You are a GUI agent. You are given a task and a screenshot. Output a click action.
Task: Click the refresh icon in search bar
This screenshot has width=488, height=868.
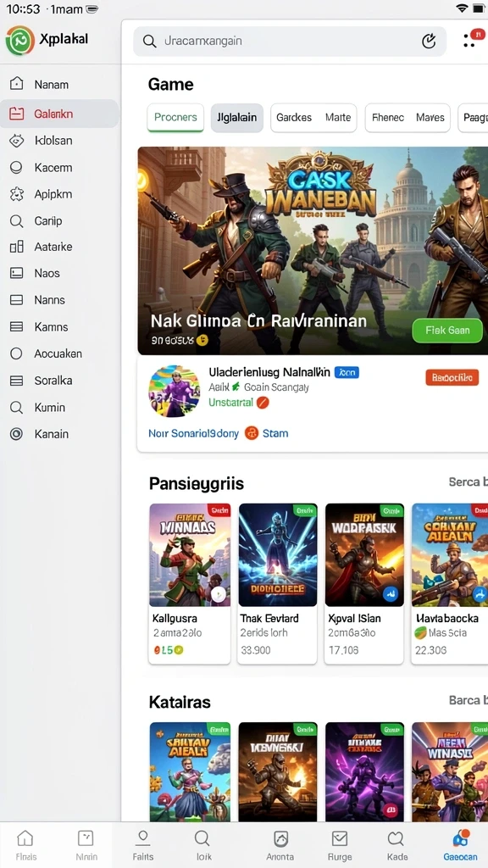point(429,41)
